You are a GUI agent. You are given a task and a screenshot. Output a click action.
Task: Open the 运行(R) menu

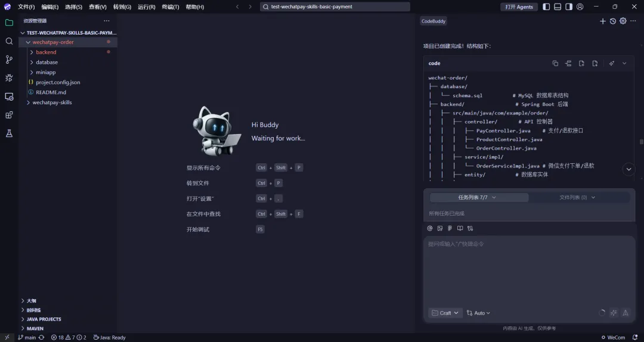point(147,7)
